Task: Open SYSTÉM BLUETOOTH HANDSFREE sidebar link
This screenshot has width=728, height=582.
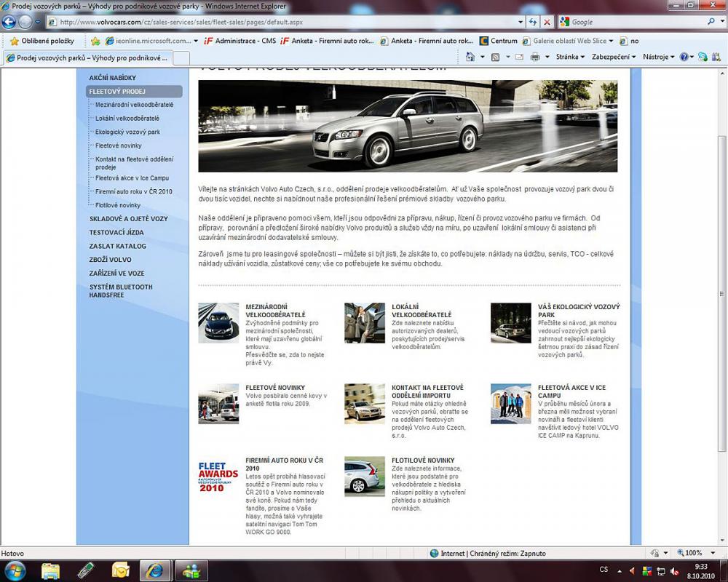Action: [121, 291]
